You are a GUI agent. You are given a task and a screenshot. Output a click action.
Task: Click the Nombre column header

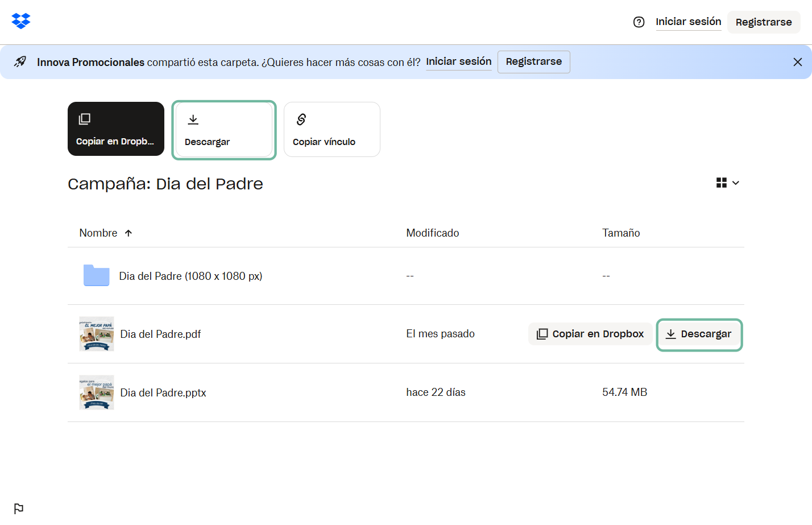(x=98, y=233)
